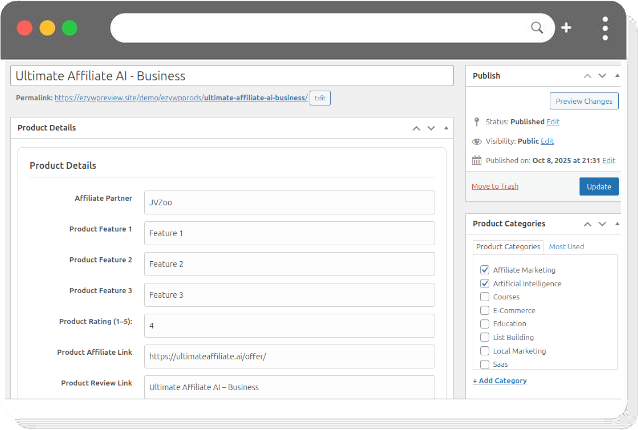Image resolution: width=638 pixels, height=430 pixels.
Task: Open the browser three-dot menu
Action: click(x=605, y=28)
